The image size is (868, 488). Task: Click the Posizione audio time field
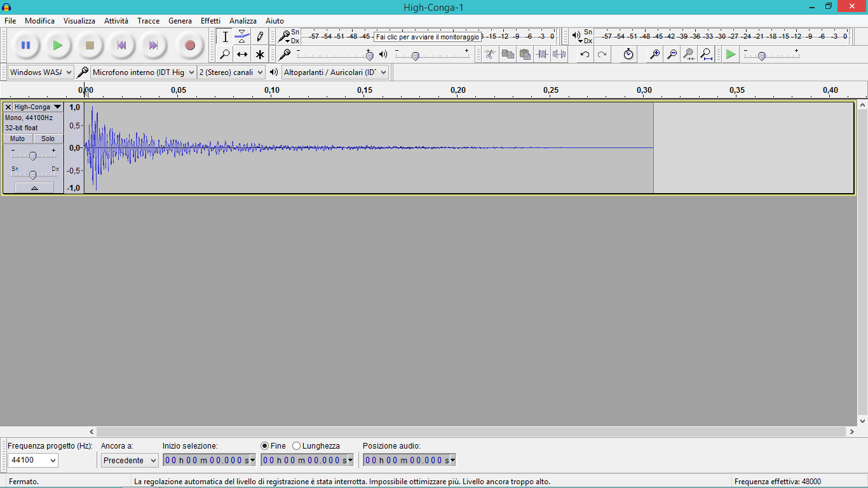coord(410,460)
